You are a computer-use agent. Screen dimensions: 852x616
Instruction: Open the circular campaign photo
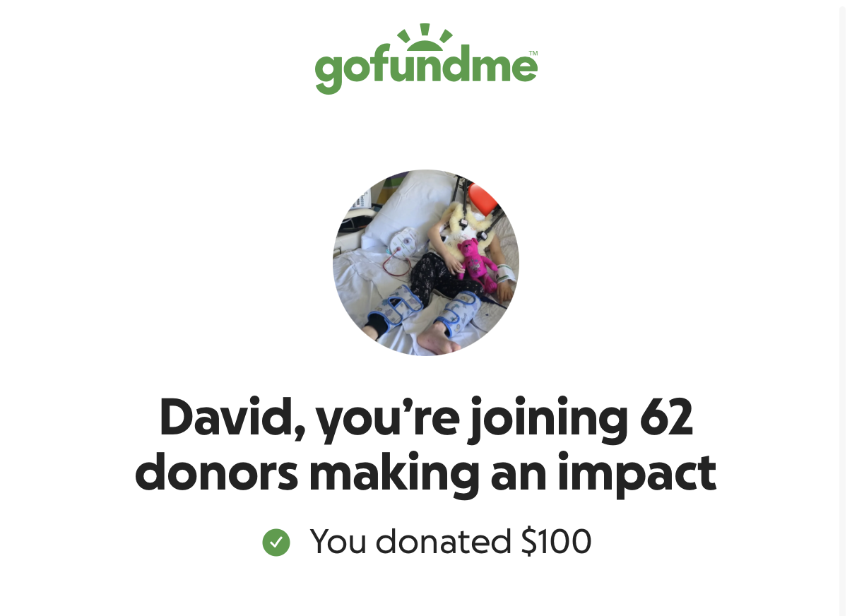(x=426, y=262)
